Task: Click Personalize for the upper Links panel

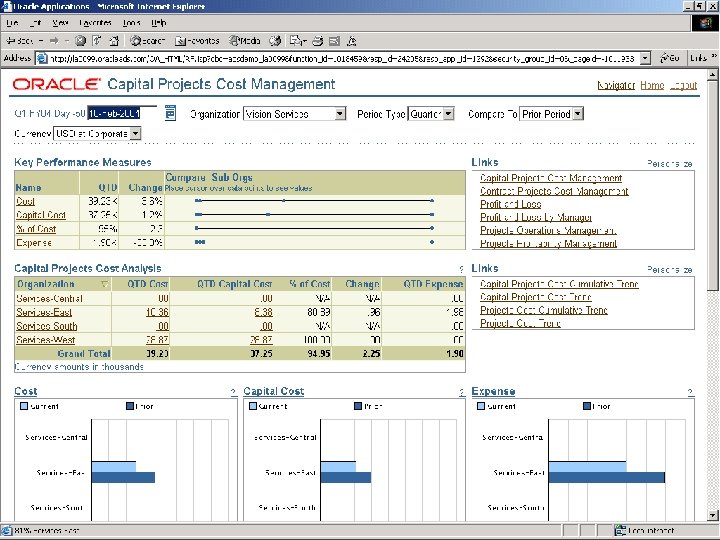Action: pyautogui.click(x=670, y=164)
